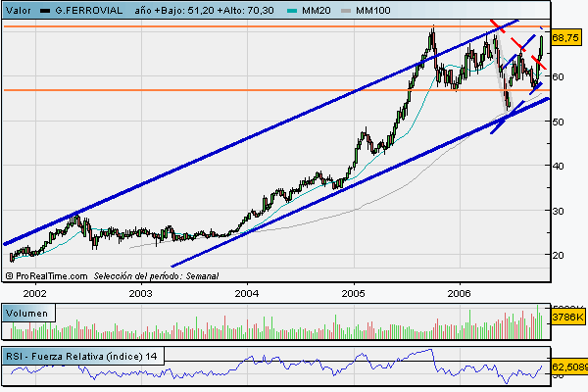Viewport: 588px width, 392px height.
Task: Click the 20 price axis label
Action: [x=558, y=255]
